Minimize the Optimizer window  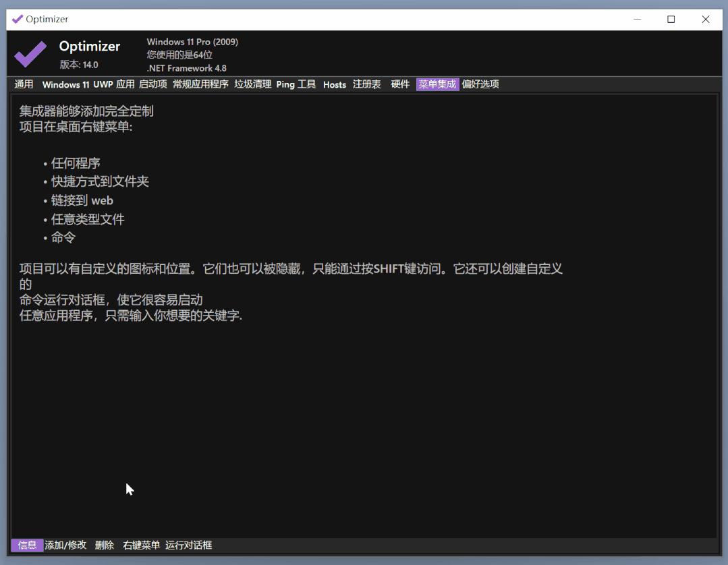pos(637,19)
